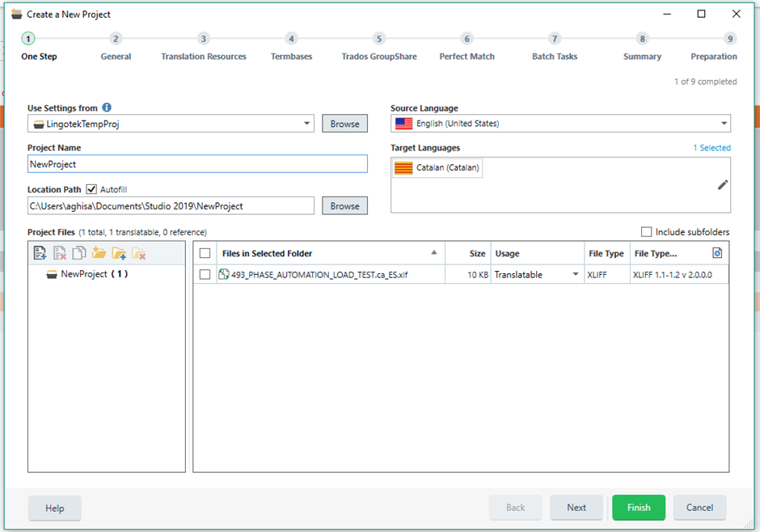Click the Remove Files icon with red X
This screenshot has height=532, width=760.
(x=60, y=253)
